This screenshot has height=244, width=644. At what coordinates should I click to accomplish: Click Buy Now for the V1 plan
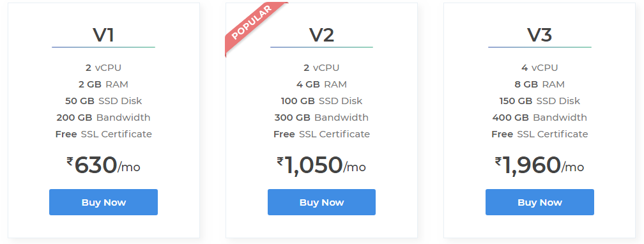point(103,202)
